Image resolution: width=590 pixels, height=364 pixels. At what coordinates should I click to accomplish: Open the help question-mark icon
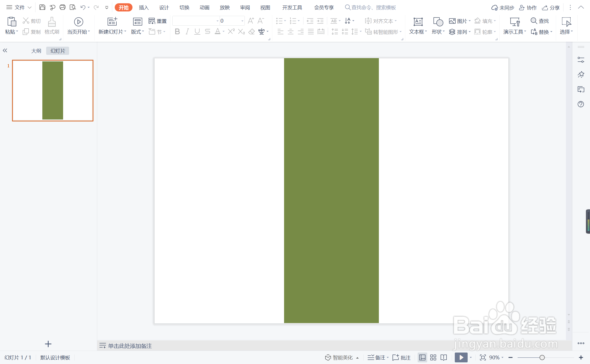click(581, 104)
